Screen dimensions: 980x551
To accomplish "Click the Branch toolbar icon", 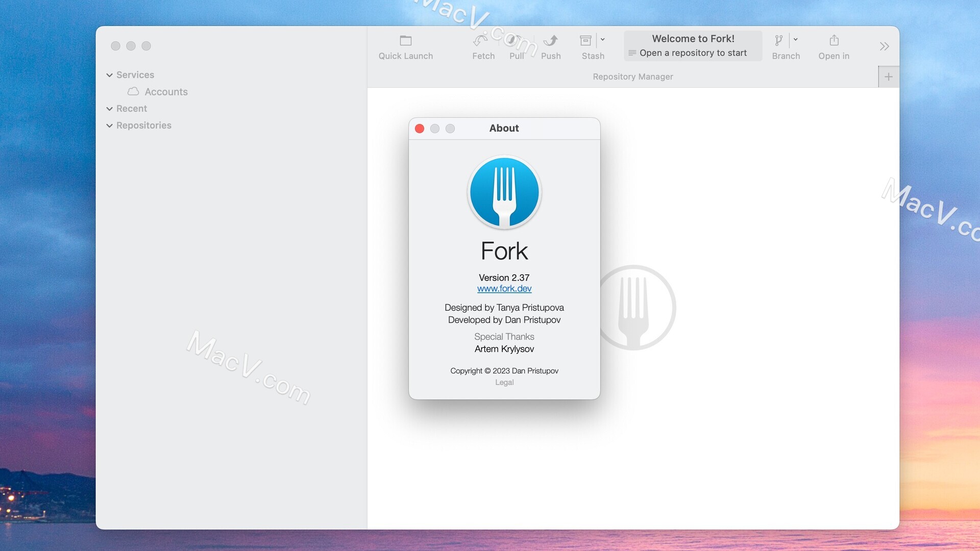I will tap(779, 40).
